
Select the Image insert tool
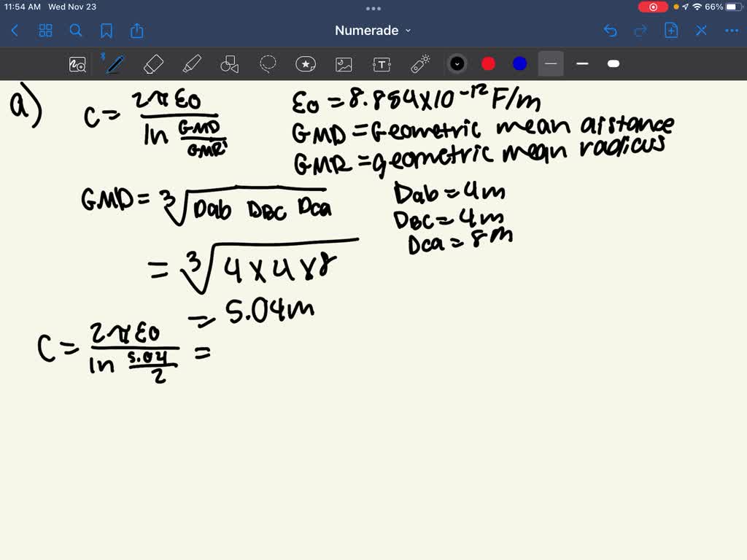coord(344,64)
